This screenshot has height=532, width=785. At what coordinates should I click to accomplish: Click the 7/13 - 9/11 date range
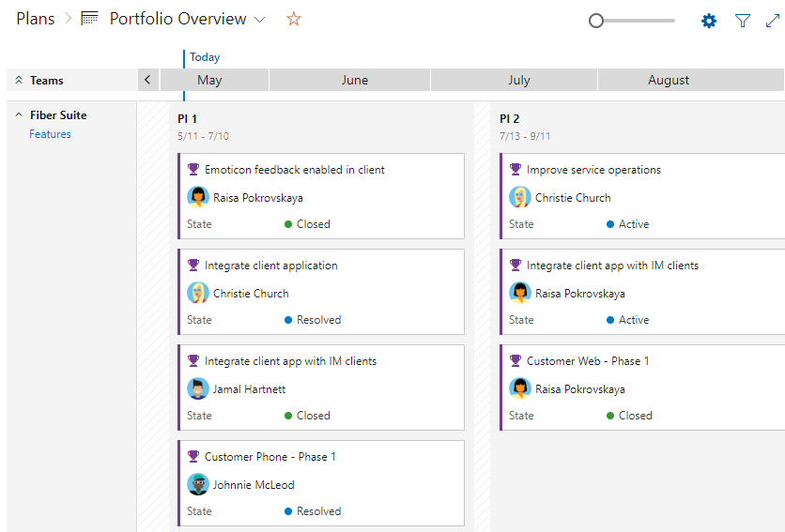[x=525, y=136]
